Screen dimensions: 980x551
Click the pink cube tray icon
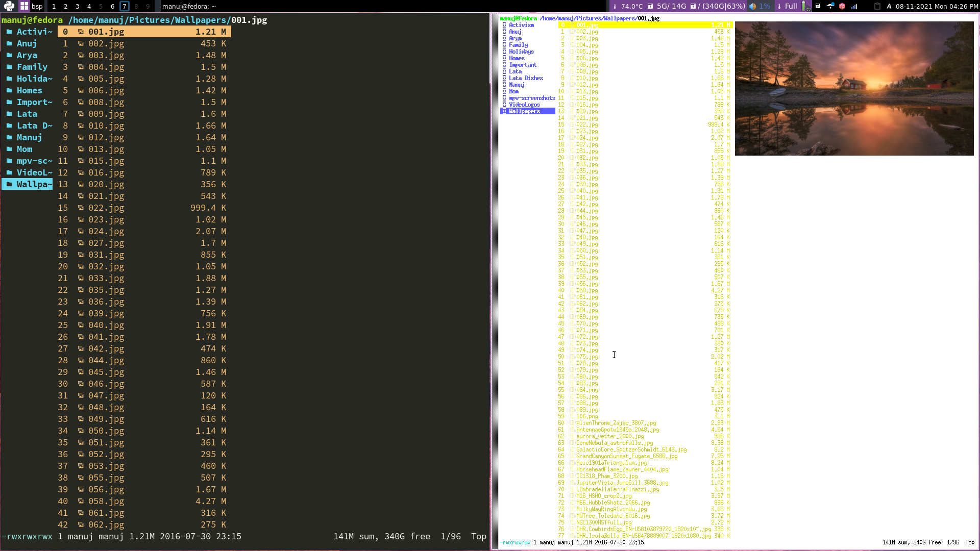tap(841, 6)
